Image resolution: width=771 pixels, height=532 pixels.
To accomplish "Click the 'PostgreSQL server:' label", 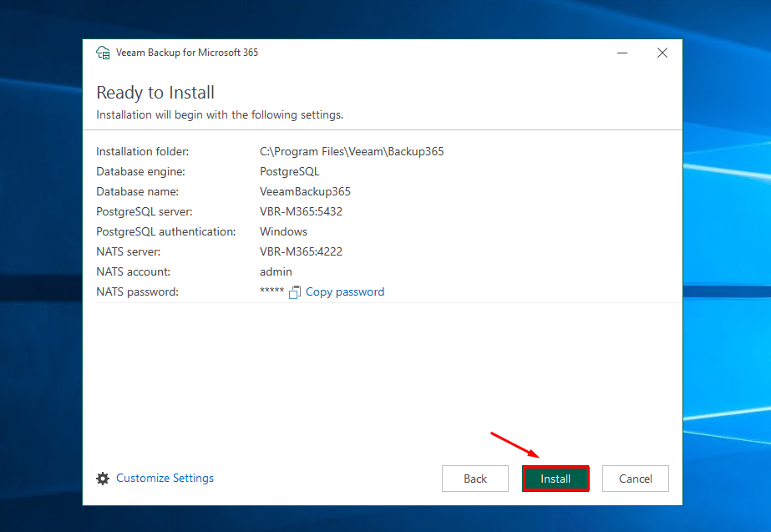I will tap(145, 212).
